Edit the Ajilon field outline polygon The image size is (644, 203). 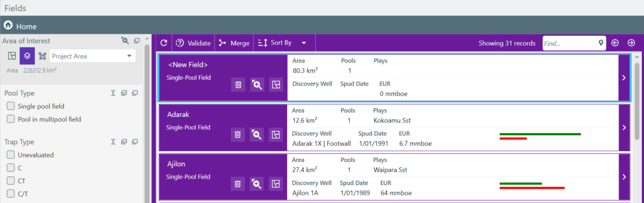(276, 184)
